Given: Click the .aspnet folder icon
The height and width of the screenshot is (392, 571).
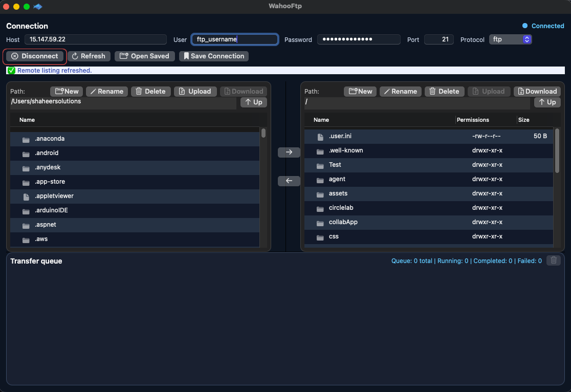Looking at the screenshot, I should (26, 226).
